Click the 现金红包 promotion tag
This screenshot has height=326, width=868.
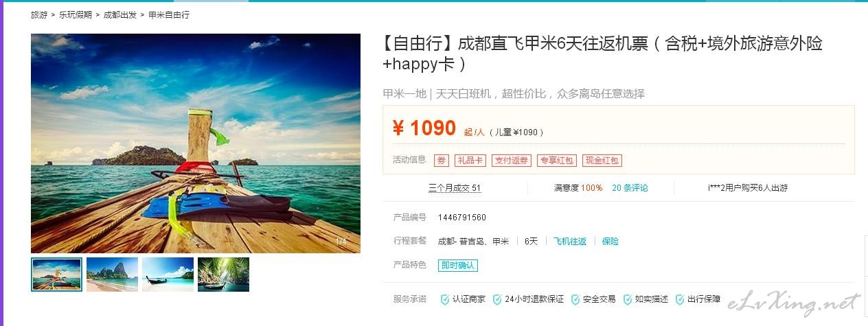tap(602, 161)
